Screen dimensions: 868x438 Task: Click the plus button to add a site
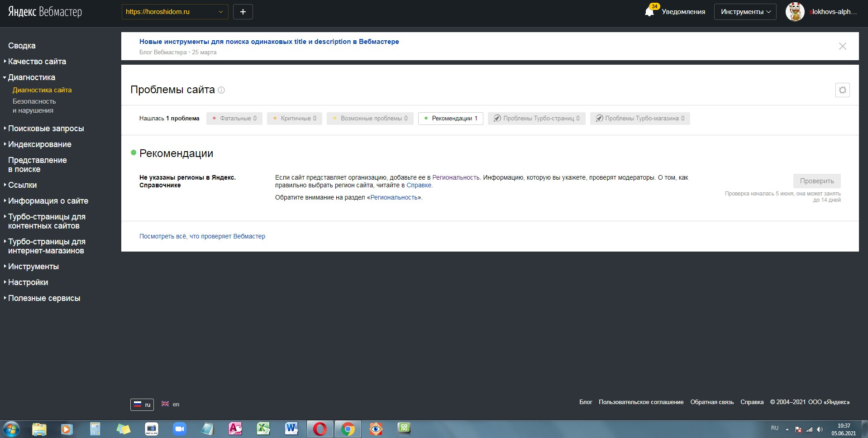(243, 12)
